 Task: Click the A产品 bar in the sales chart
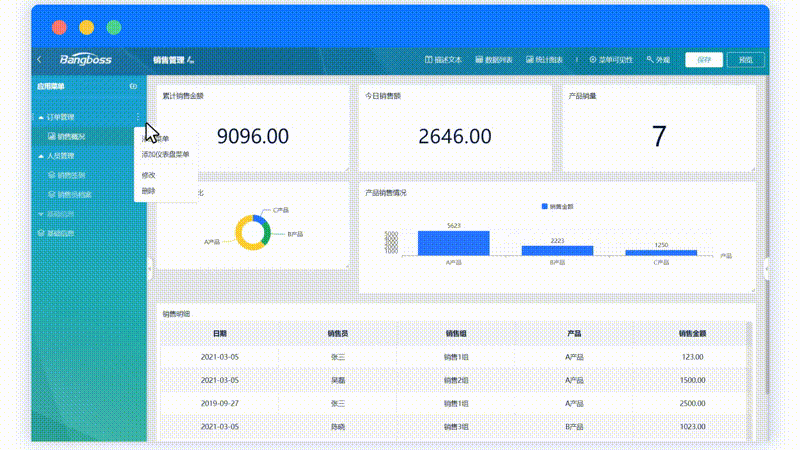pos(453,243)
